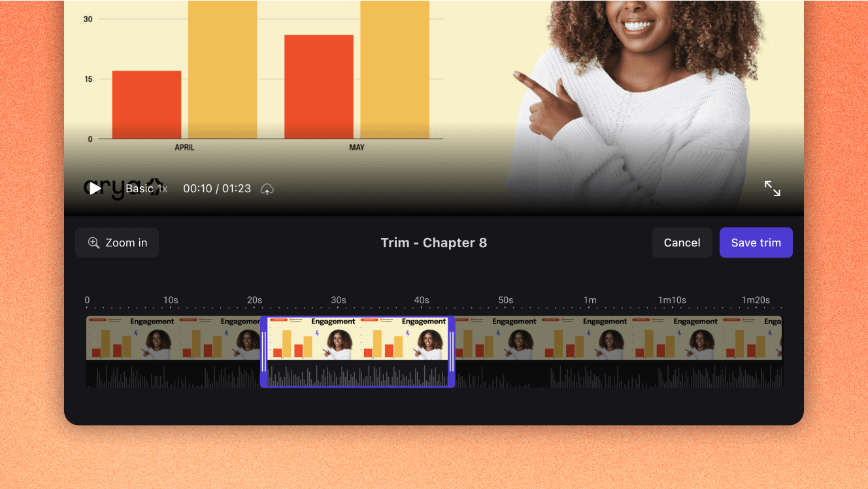Click the 30s mark on the timeline ruler
Image resolution: width=868 pixels, height=489 pixels.
(x=338, y=300)
